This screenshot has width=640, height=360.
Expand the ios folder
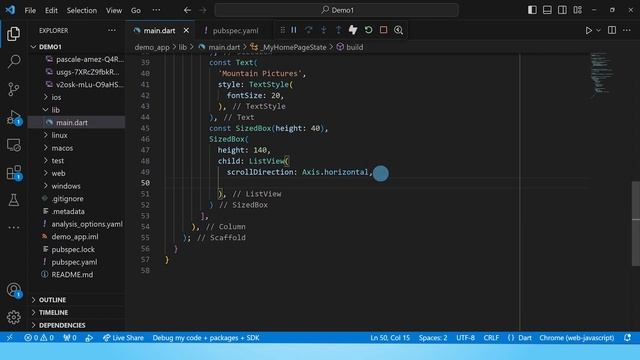coord(56,97)
